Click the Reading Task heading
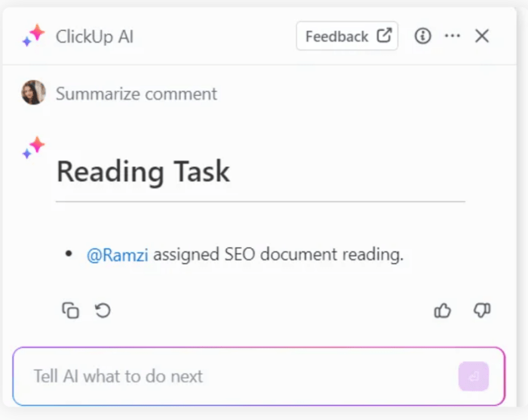 143,172
